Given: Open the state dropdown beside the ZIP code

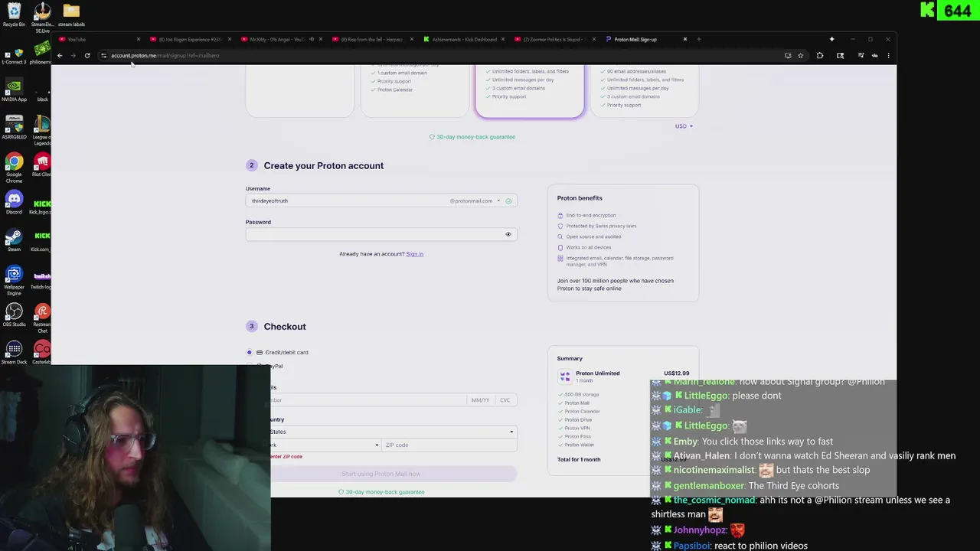Looking at the screenshot, I should 325,445.
